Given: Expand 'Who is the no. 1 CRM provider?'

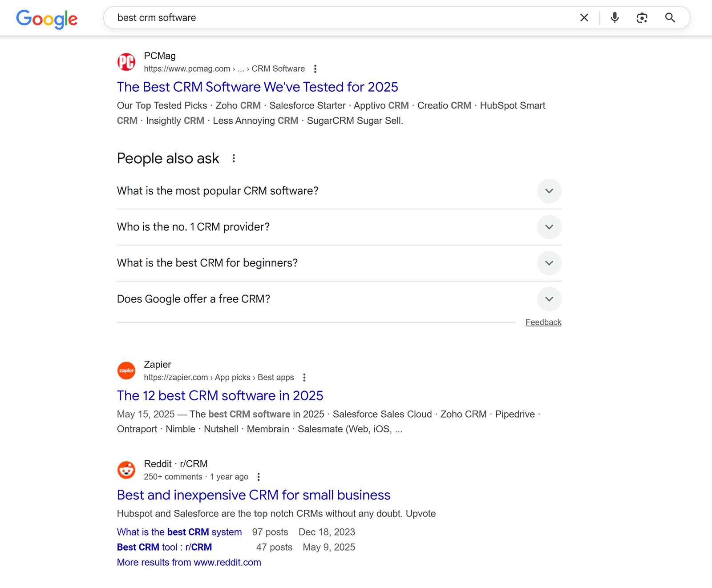Looking at the screenshot, I should pos(549,227).
